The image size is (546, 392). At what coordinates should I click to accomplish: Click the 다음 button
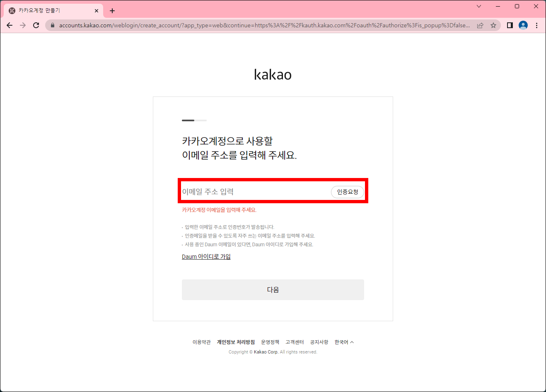pyautogui.click(x=273, y=290)
